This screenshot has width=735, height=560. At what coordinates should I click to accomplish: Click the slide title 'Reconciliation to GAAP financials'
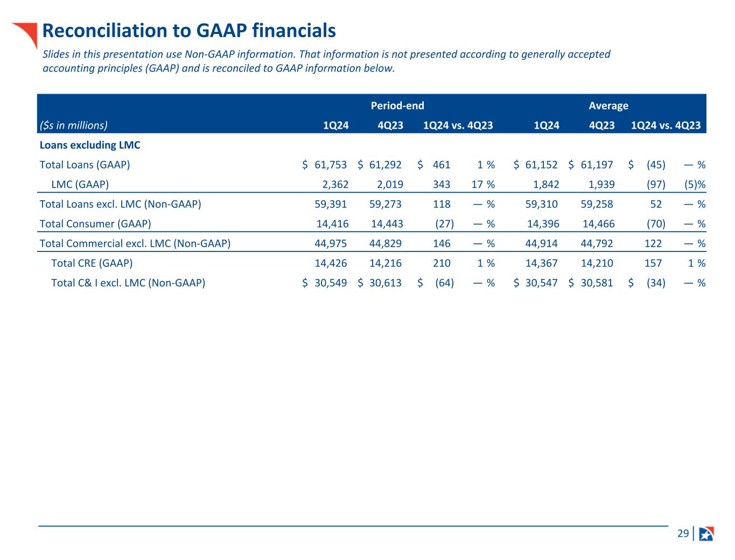(189, 31)
